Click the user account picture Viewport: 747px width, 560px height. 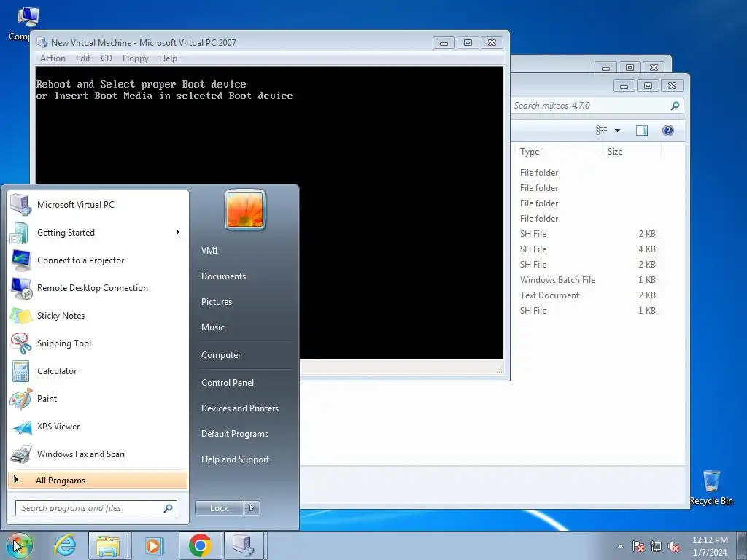(x=245, y=209)
